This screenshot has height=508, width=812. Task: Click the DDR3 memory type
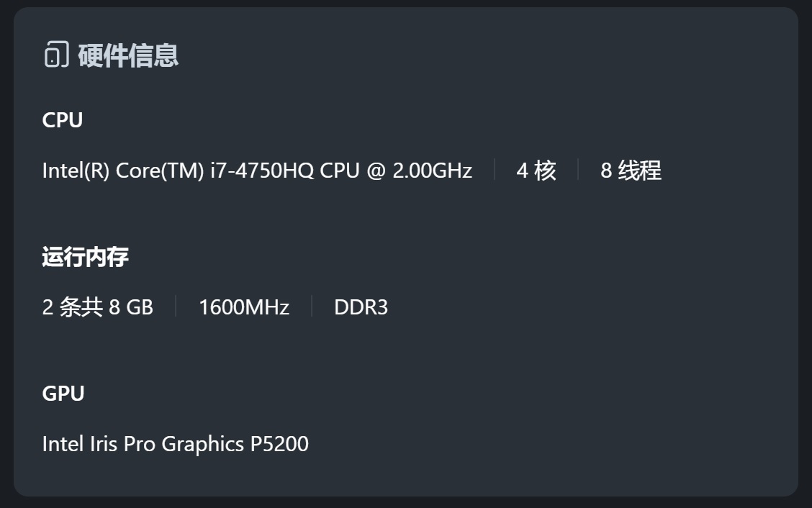tap(361, 307)
